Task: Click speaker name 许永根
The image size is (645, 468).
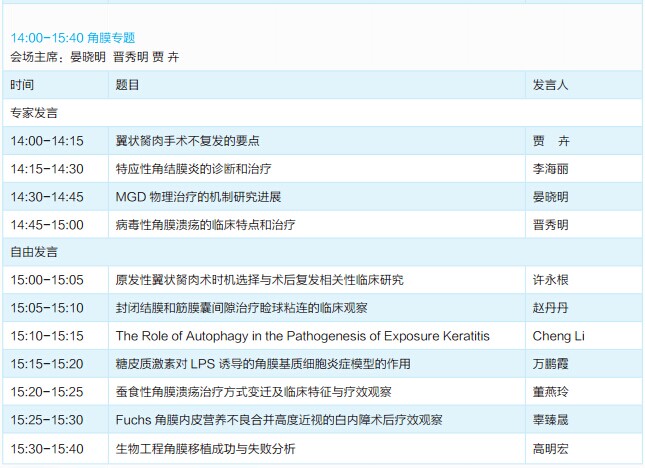Action: [x=551, y=280]
